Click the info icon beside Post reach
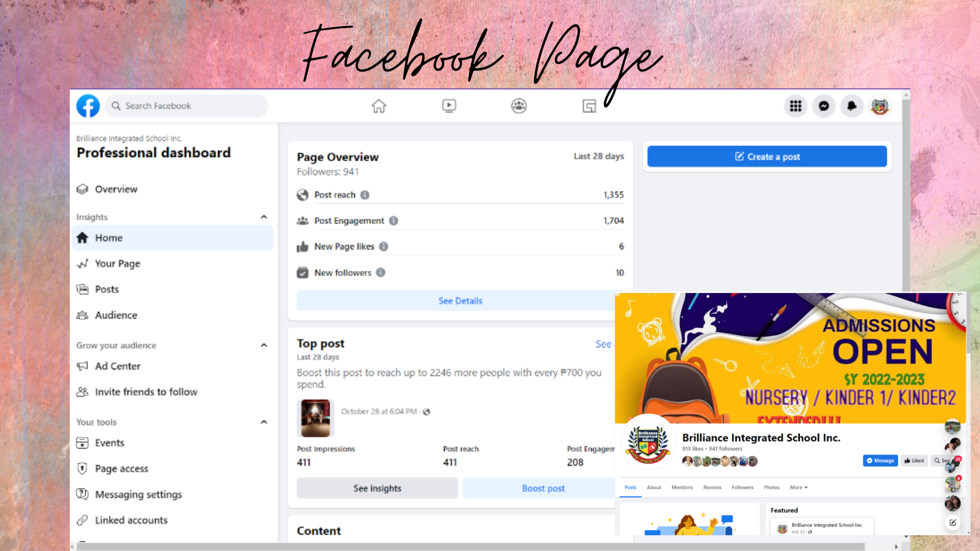This screenshot has height=551, width=980. (x=365, y=195)
